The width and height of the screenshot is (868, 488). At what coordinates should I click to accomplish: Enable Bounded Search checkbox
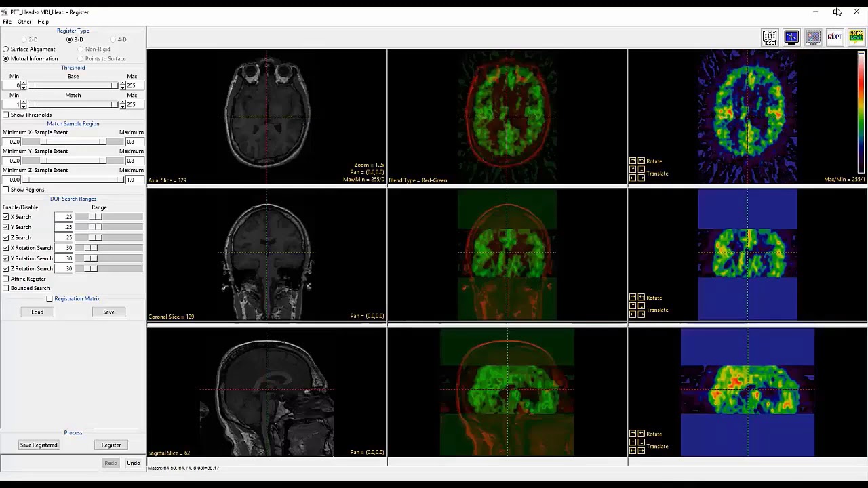pyautogui.click(x=6, y=288)
